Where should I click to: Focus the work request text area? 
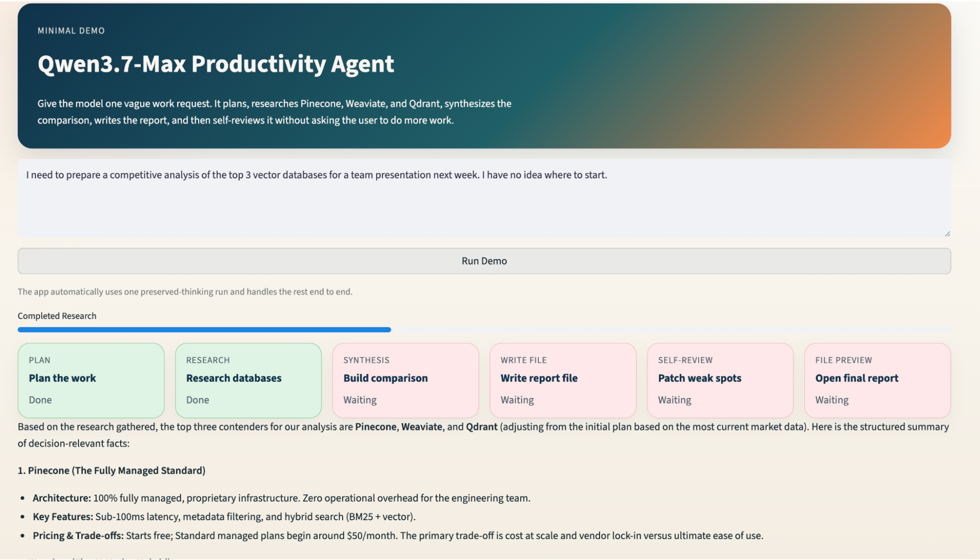click(484, 198)
